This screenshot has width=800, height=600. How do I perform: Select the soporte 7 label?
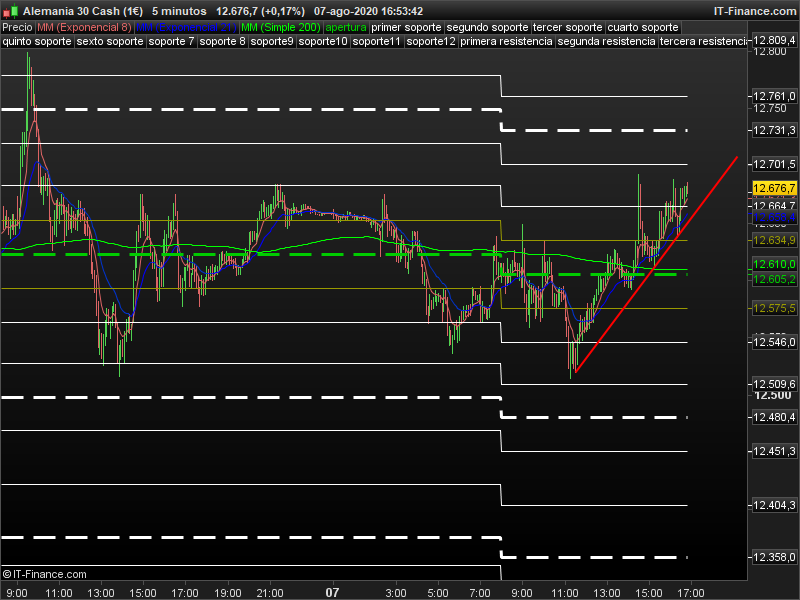pos(171,42)
